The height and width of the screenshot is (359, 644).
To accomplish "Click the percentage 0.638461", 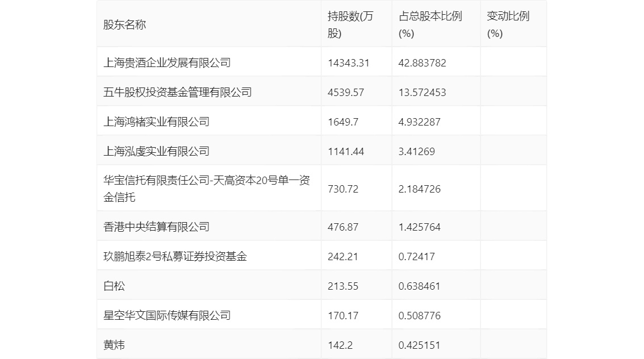I will (419, 286).
